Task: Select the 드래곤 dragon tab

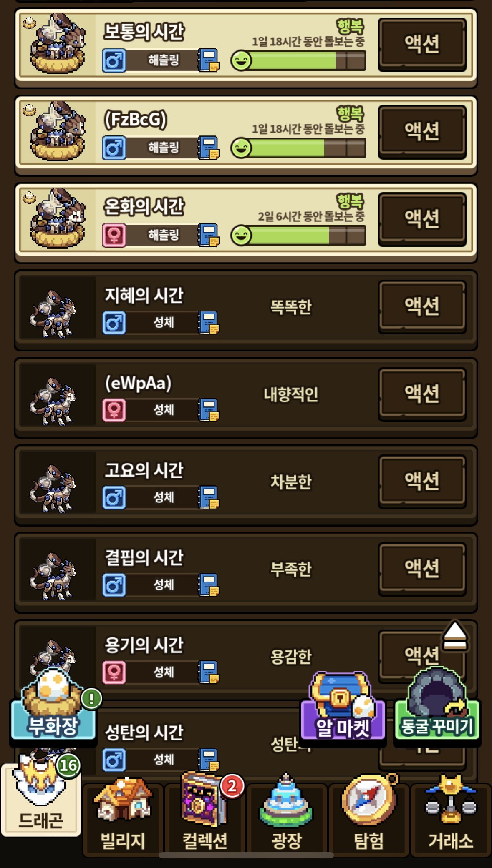Action: pyautogui.click(x=41, y=798)
